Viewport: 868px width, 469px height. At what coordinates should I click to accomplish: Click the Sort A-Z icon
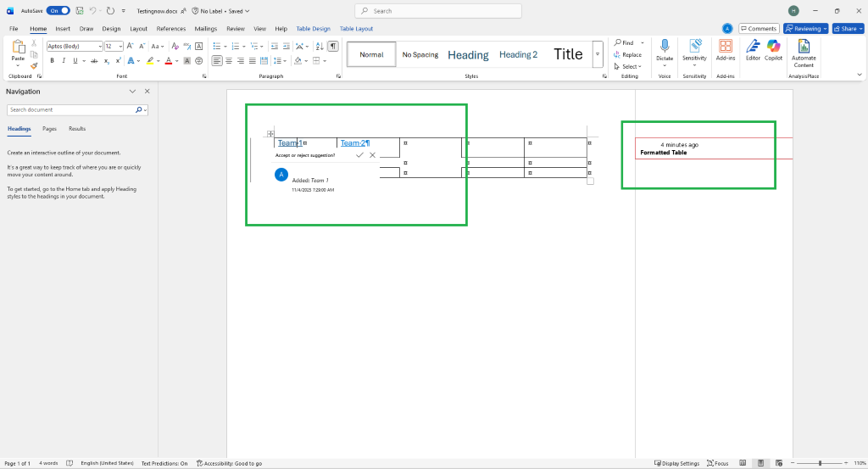pyautogui.click(x=320, y=46)
